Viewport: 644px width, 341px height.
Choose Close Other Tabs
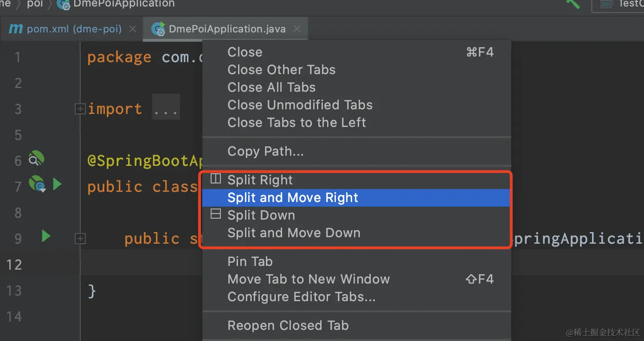281,70
